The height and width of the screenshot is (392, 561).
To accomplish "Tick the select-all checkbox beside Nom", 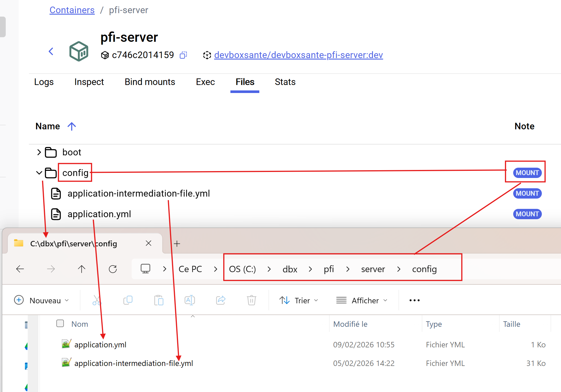I will (60, 324).
